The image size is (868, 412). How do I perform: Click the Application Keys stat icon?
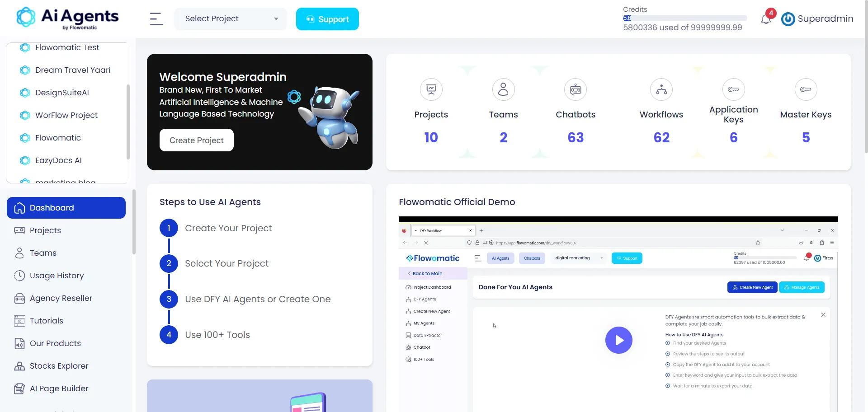[733, 89]
